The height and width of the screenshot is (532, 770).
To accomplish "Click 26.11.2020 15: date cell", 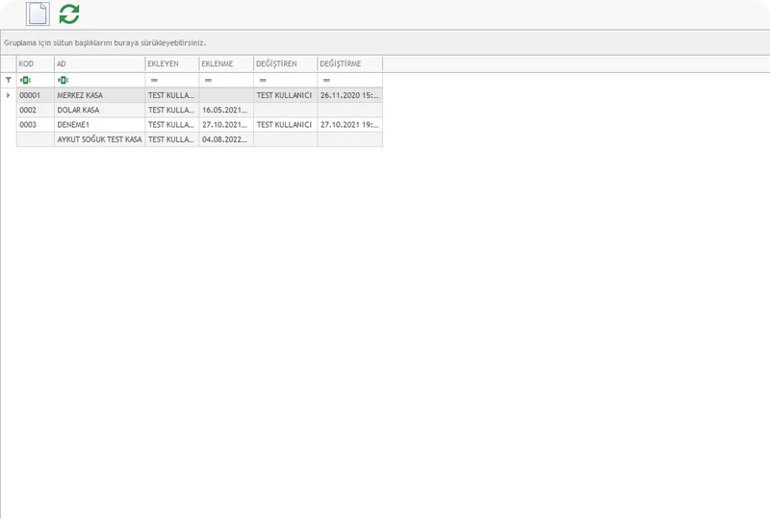I will pyautogui.click(x=349, y=95).
